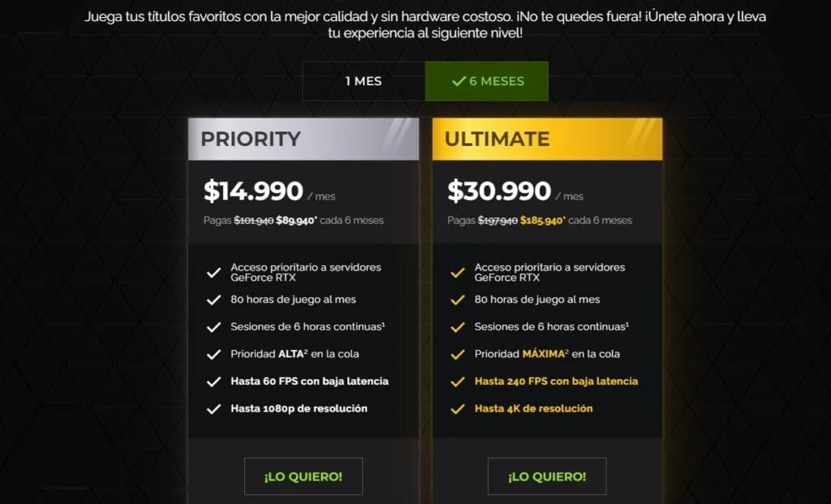The height and width of the screenshot is (504, 831).
Task: Click the $30.990 monthly price
Action: pos(499,191)
